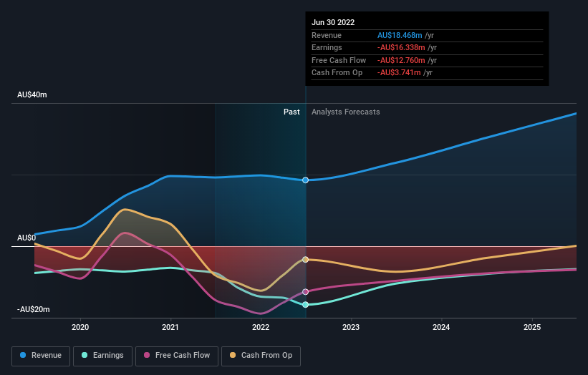Select the Free Cash Flow marker at Jun 2022
This screenshot has height=375, width=588.
306,292
